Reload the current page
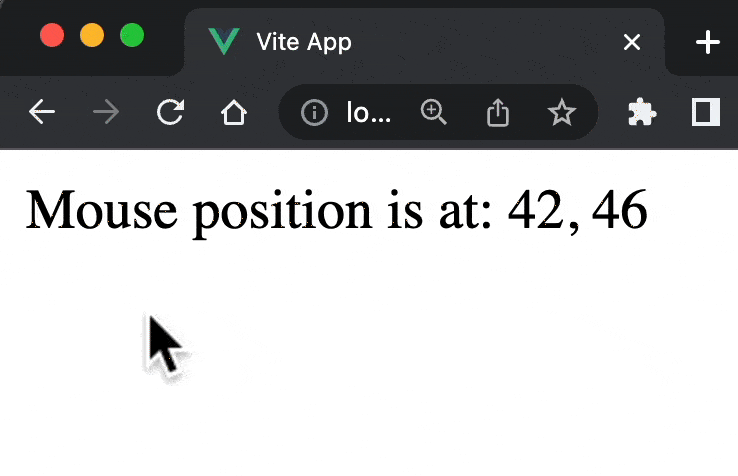 [x=170, y=113]
